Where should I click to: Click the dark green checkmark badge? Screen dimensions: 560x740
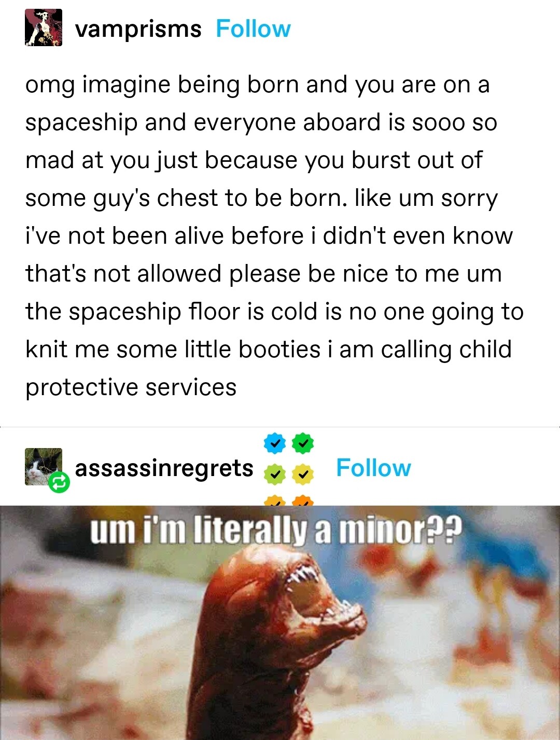click(303, 443)
